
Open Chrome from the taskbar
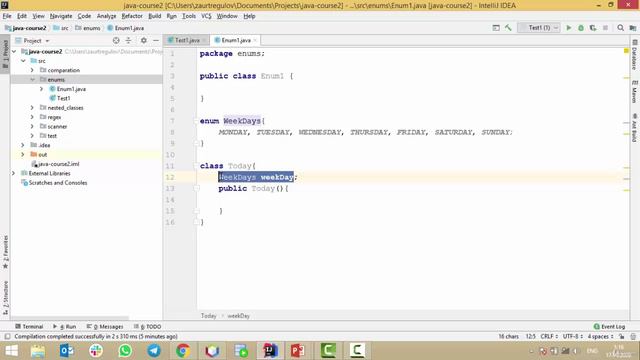point(183,351)
